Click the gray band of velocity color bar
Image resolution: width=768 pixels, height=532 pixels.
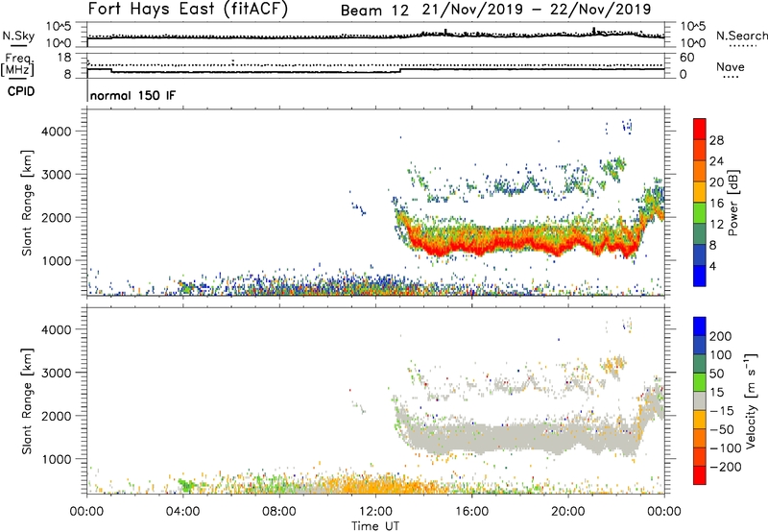point(700,401)
